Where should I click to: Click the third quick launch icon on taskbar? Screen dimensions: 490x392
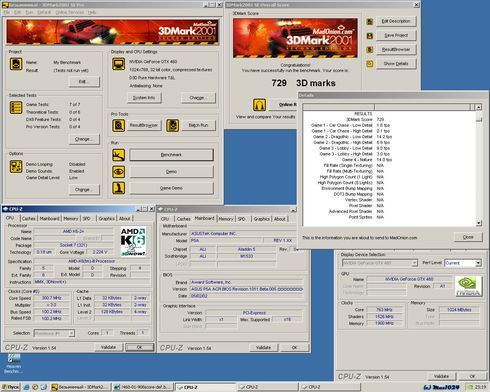pos(43,387)
